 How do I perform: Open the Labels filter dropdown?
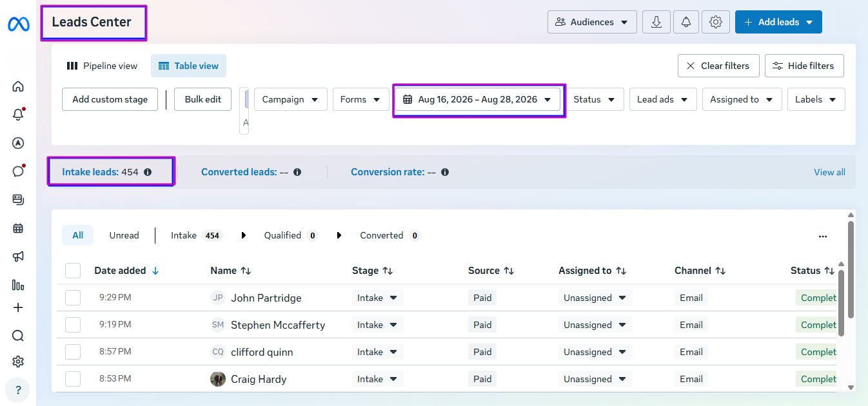816,99
